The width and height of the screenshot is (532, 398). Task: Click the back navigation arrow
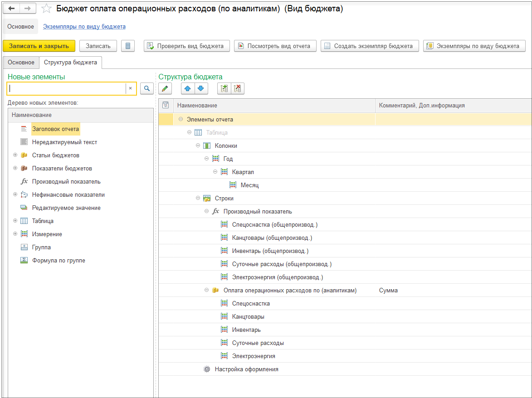[12, 9]
